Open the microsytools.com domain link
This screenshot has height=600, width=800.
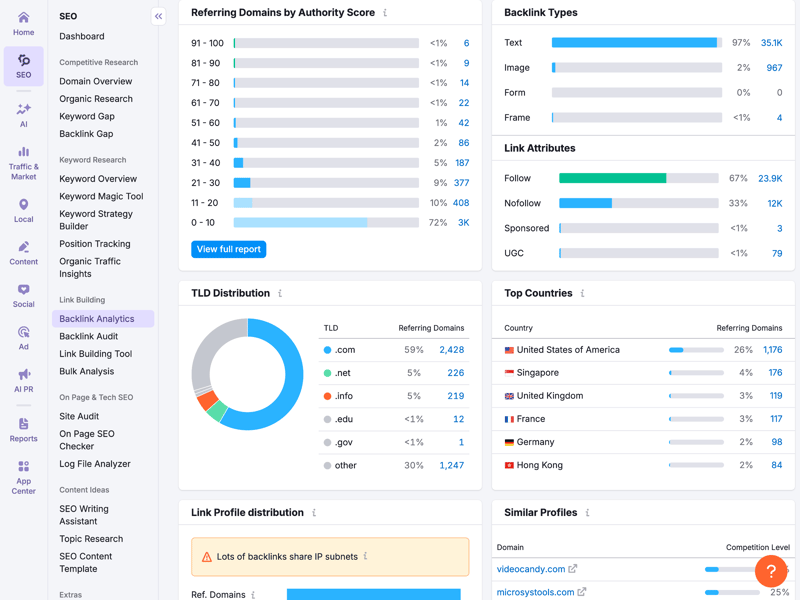[x=535, y=592]
